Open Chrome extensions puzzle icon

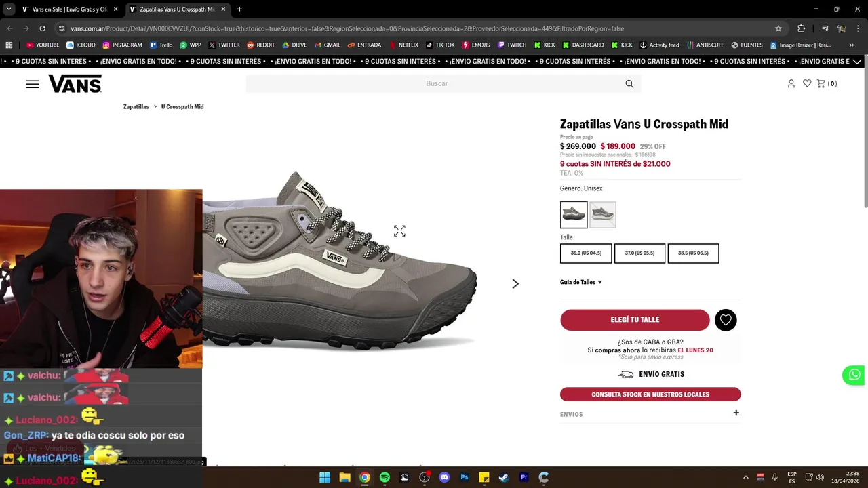click(x=801, y=28)
